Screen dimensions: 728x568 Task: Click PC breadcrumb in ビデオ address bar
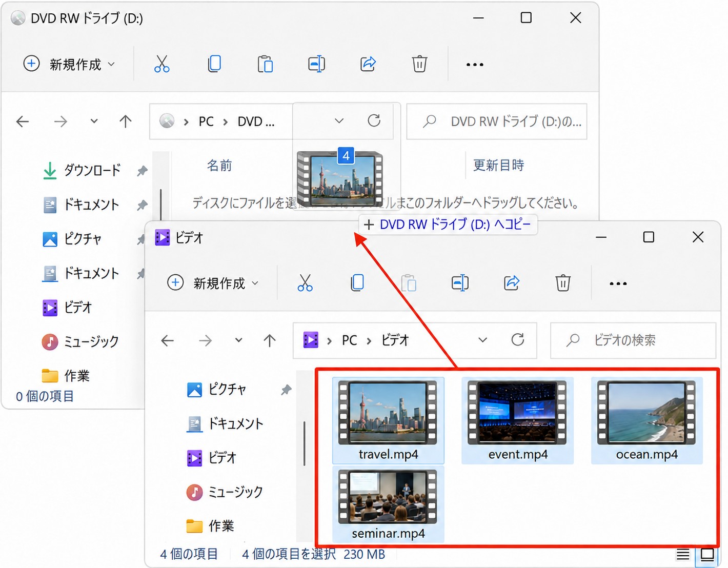pyautogui.click(x=350, y=340)
